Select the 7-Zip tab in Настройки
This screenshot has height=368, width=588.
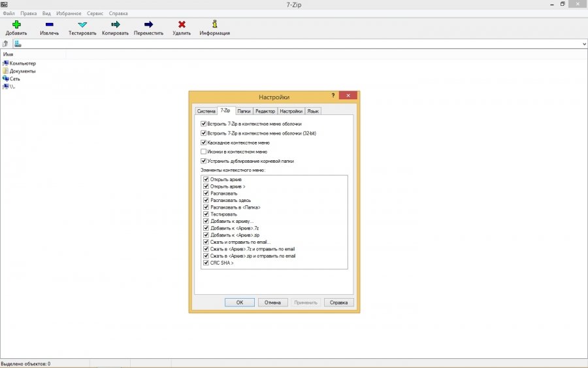point(225,110)
